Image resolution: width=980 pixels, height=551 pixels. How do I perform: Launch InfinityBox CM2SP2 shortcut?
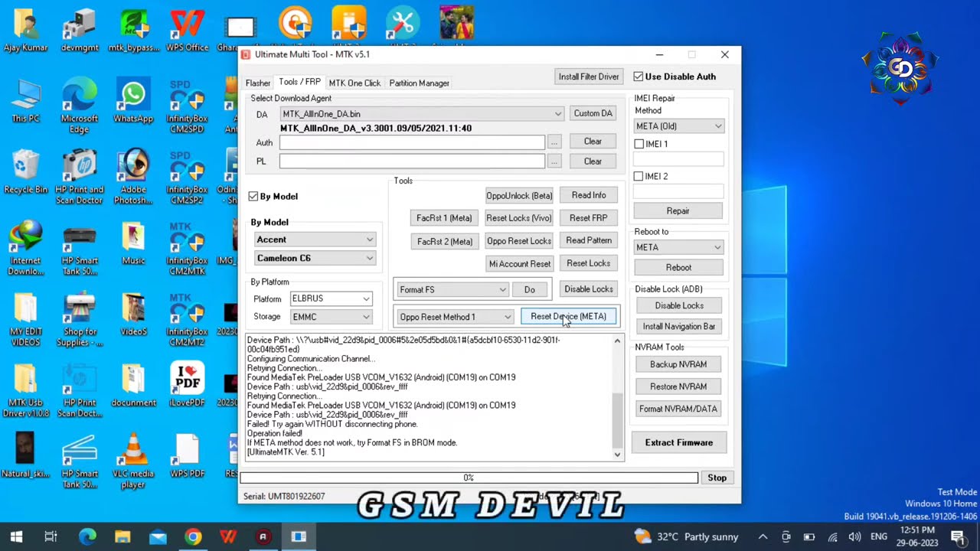[187, 177]
